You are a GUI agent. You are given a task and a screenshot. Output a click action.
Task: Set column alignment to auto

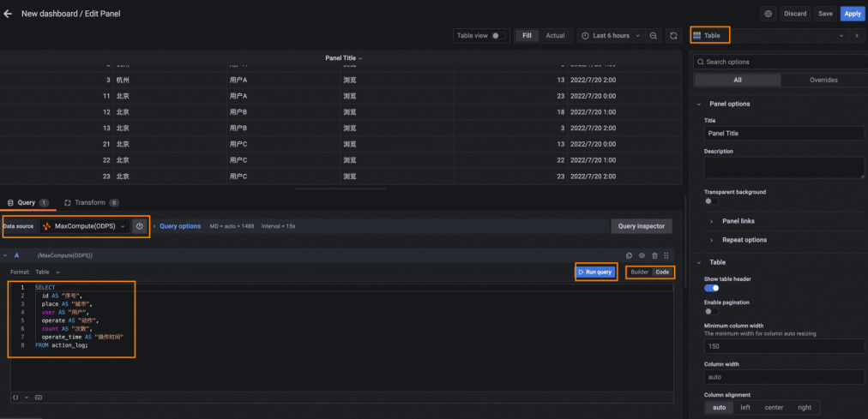(x=719, y=407)
